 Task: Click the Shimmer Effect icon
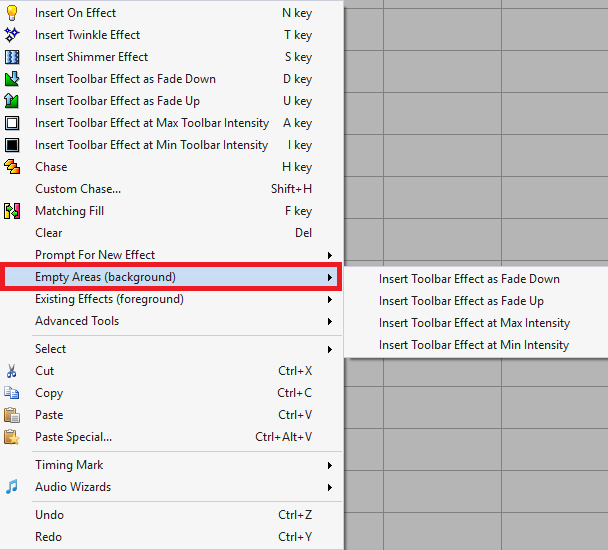pos(12,57)
